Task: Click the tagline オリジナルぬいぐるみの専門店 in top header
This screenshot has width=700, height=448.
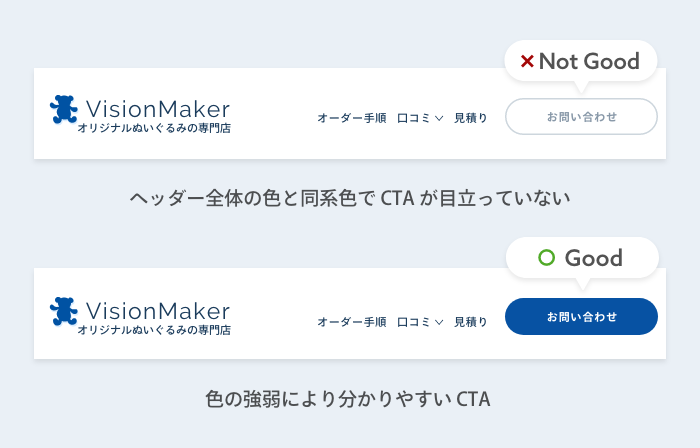Action: tap(154, 128)
